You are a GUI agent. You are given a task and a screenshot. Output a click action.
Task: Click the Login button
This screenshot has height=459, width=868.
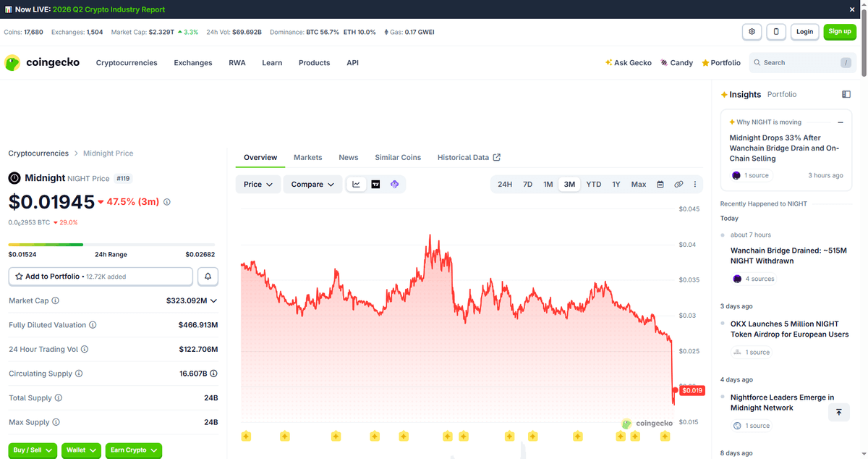805,32
